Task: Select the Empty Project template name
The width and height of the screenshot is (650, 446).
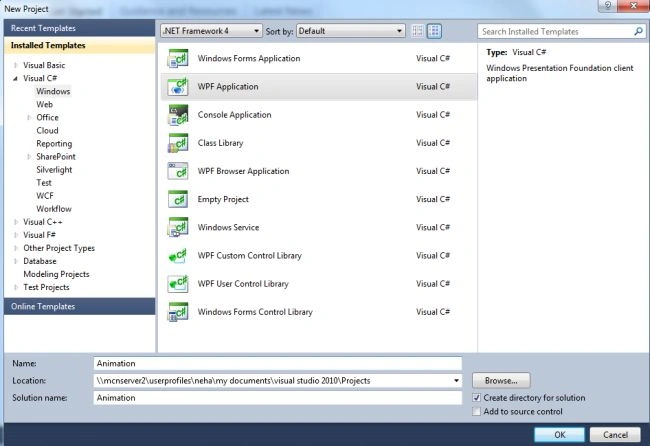Action: pyautogui.click(x=223, y=199)
